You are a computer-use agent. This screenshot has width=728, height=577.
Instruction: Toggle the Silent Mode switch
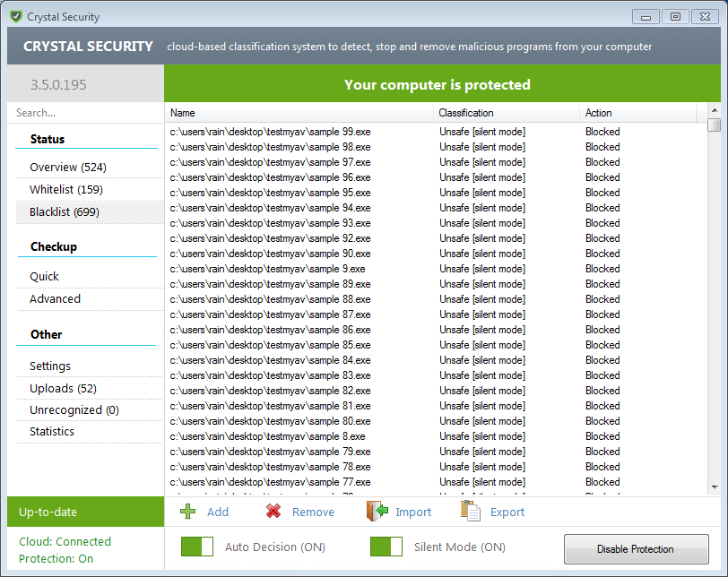pyautogui.click(x=386, y=547)
